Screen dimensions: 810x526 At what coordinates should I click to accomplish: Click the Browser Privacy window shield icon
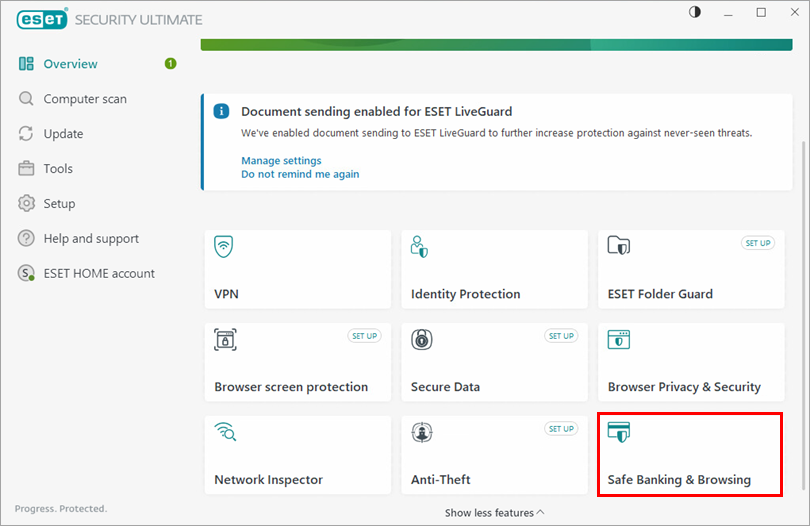(x=618, y=339)
